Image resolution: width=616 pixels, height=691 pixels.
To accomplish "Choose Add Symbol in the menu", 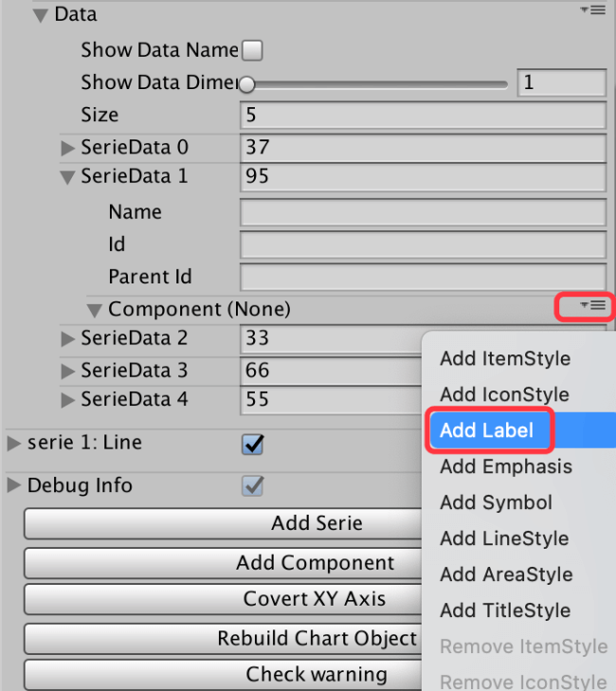I will [x=496, y=502].
